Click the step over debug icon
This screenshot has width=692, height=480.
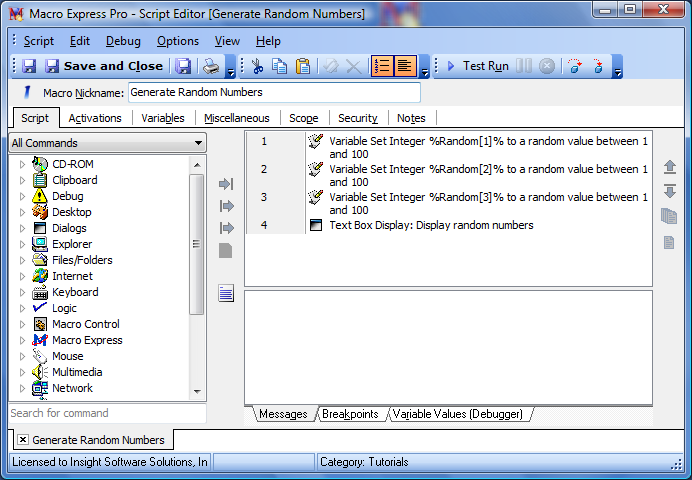coord(575,66)
